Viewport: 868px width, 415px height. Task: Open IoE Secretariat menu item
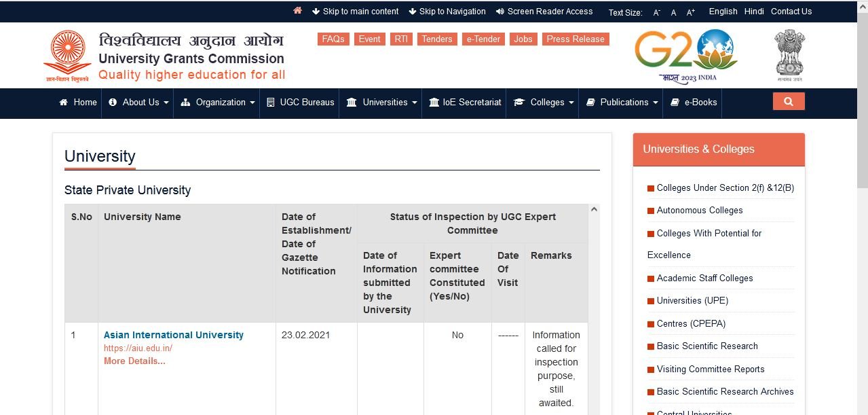tap(465, 103)
